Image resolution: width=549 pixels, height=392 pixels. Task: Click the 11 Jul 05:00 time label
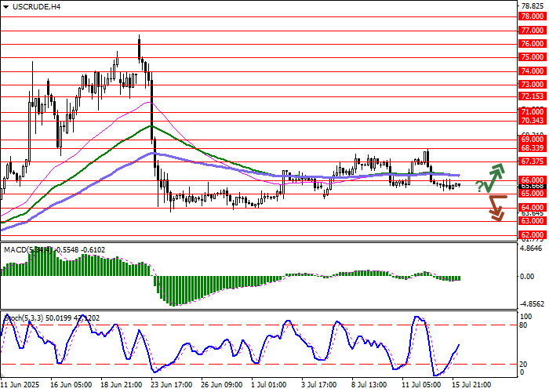[x=422, y=385]
